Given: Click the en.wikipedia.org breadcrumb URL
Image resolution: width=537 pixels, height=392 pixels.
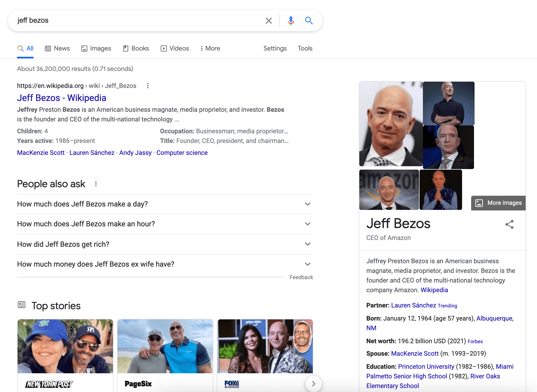Looking at the screenshot, I should (77, 86).
